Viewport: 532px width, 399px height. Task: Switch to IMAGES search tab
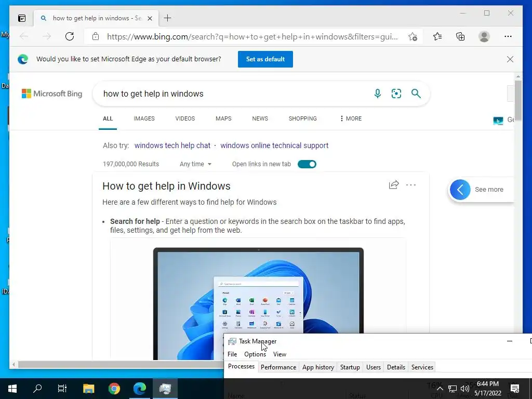click(x=144, y=118)
